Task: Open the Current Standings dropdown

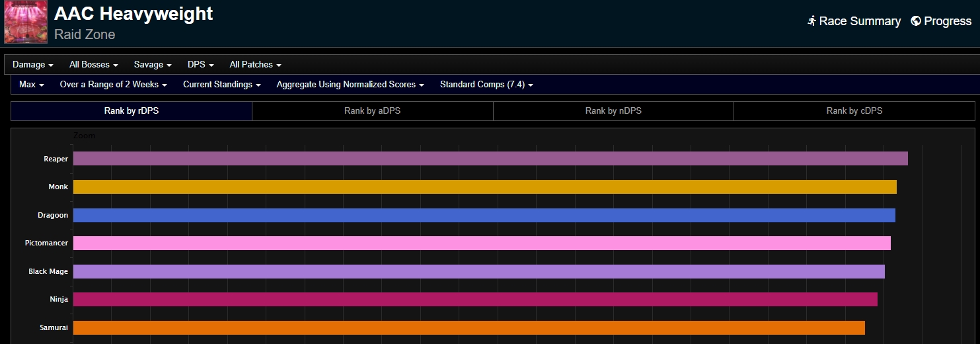Action: [x=222, y=85]
